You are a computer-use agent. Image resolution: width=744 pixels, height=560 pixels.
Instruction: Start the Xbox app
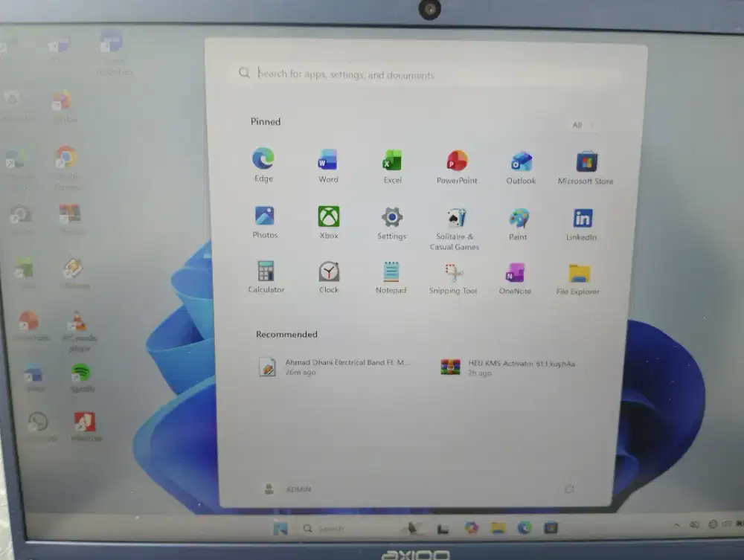click(x=328, y=217)
